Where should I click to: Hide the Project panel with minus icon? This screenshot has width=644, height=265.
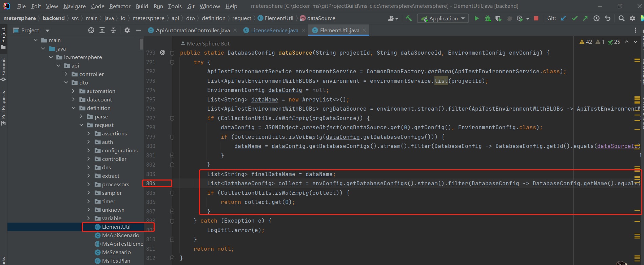pyautogui.click(x=138, y=30)
